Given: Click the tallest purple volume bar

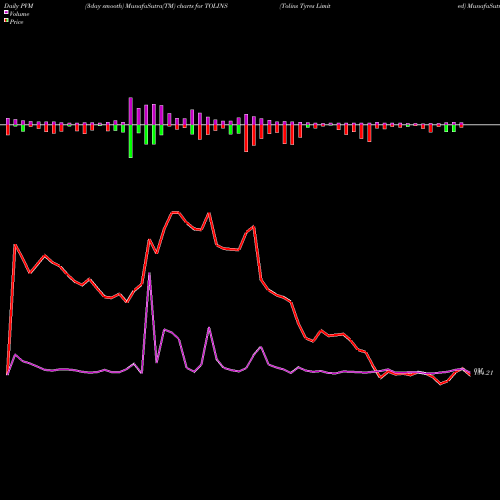Looking at the screenshot, I should [131, 111].
